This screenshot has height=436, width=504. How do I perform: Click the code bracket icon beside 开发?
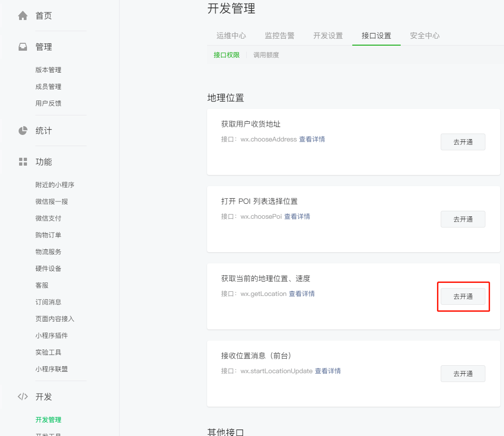click(22, 396)
